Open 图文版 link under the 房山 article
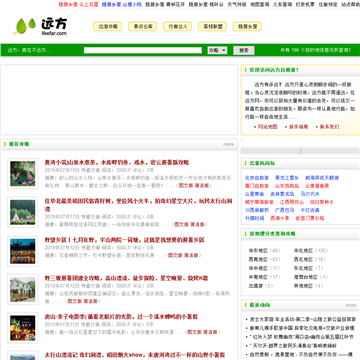This screenshot has width=360, height=360. click(x=194, y=332)
